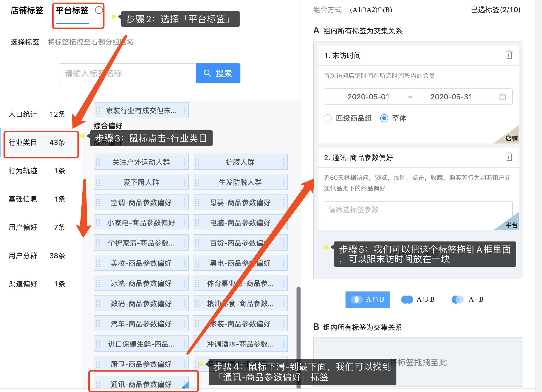This screenshot has height=392, width=542.
Task: Switch to the 店铺标签 tab
Action: pos(27,11)
